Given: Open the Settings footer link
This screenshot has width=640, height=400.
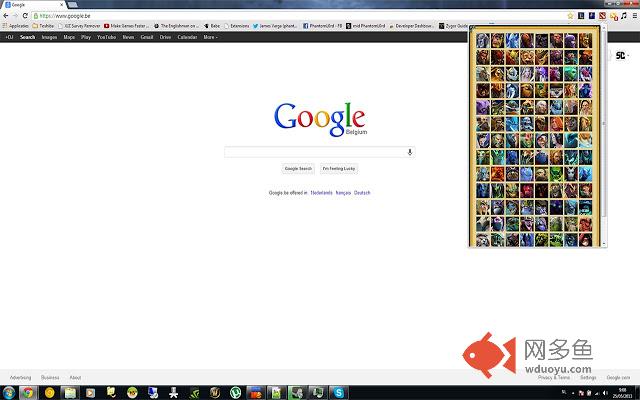Looking at the screenshot, I should 588,378.
